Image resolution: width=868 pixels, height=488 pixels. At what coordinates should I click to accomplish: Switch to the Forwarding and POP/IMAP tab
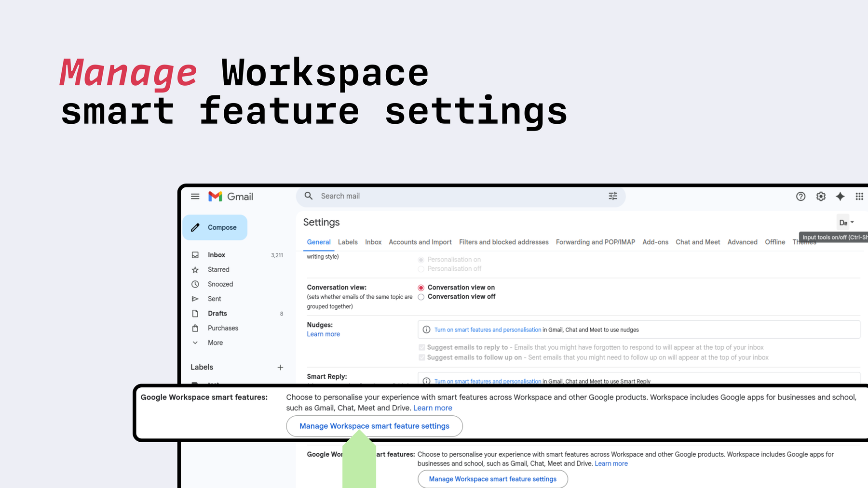pos(595,242)
